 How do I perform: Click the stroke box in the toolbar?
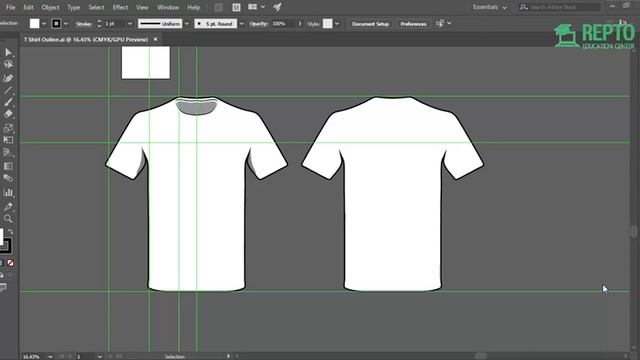tap(5, 246)
